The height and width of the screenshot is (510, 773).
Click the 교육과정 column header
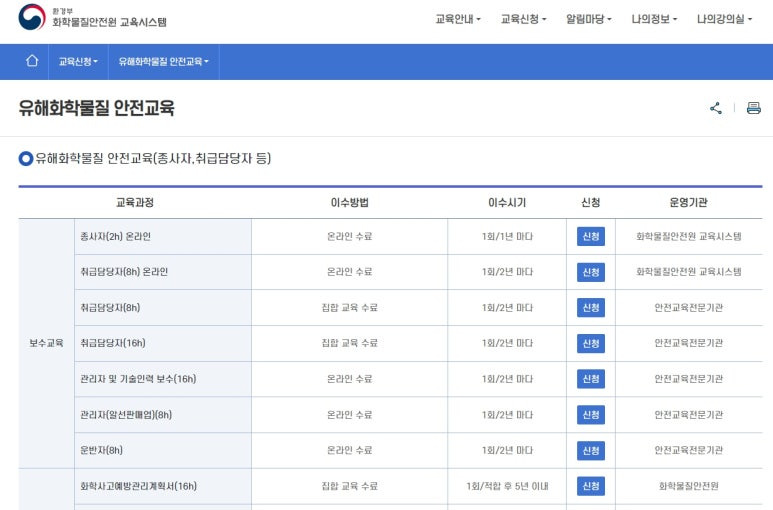pos(135,203)
